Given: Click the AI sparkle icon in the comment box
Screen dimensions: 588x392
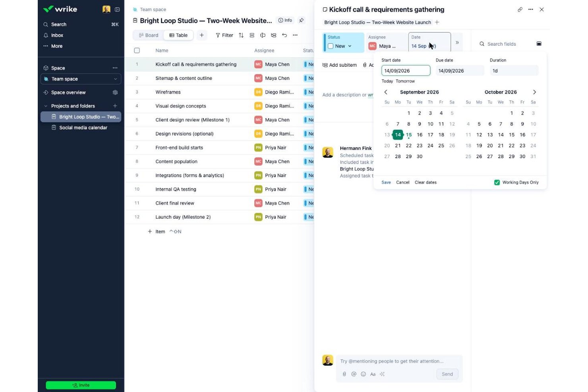Looking at the screenshot, I should coord(382,374).
